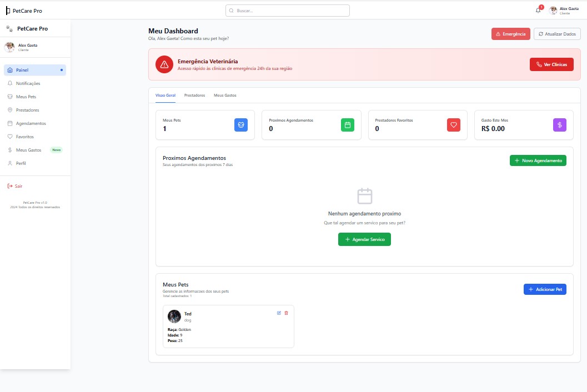The image size is (587, 392).
Task: Open the emergency alert icon in the red banner
Action: 164,64
